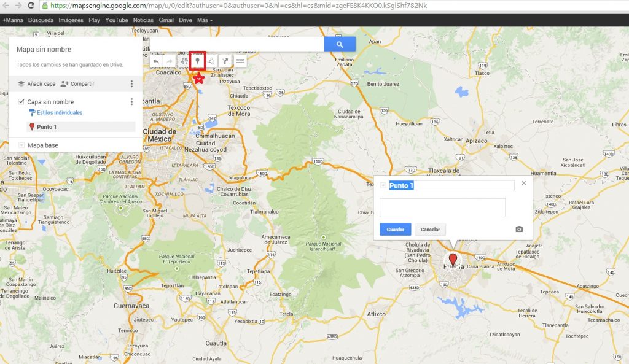Click the blue search magnifier button
Screen dimensions: 629x364
click(x=340, y=44)
